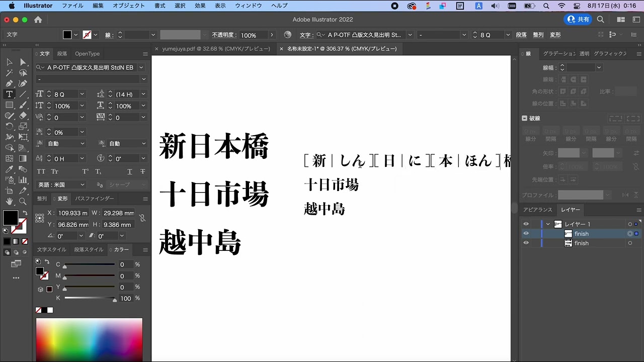Open search icon in the Illustrator title bar

[x=600, y=20]
